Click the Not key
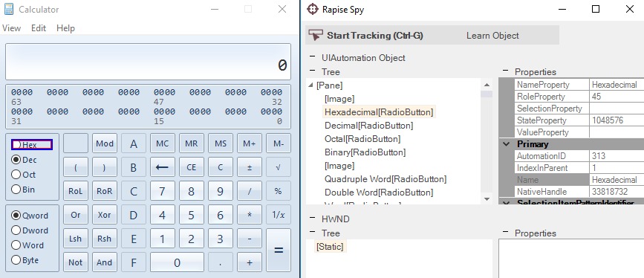644x278 pixels. tap(76, 262)
